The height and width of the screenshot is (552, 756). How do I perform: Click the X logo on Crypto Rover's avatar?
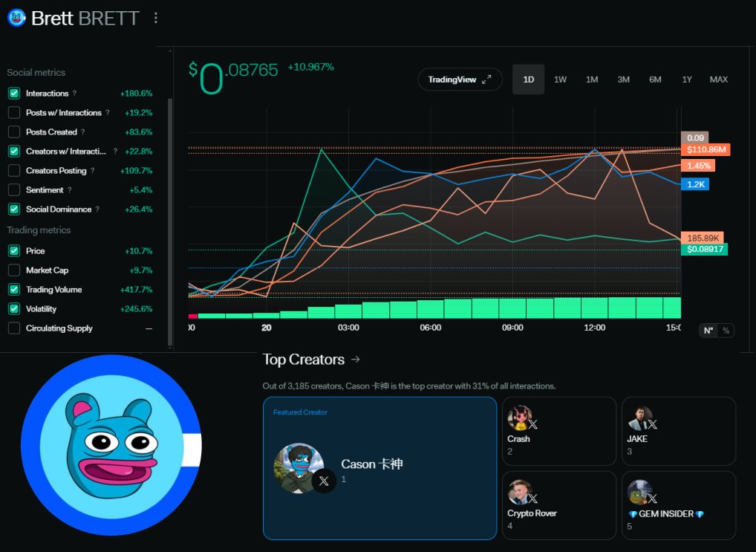[x=532, y=499]
